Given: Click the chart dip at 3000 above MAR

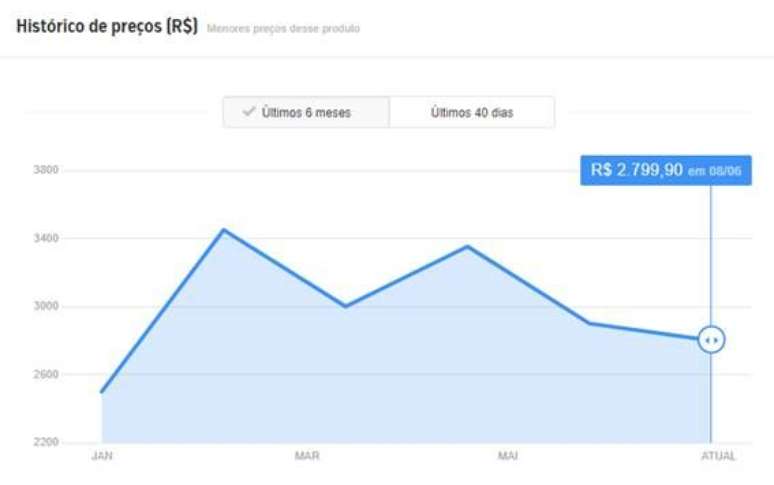Looking at the screenshot, I should (x=345, y=306).
